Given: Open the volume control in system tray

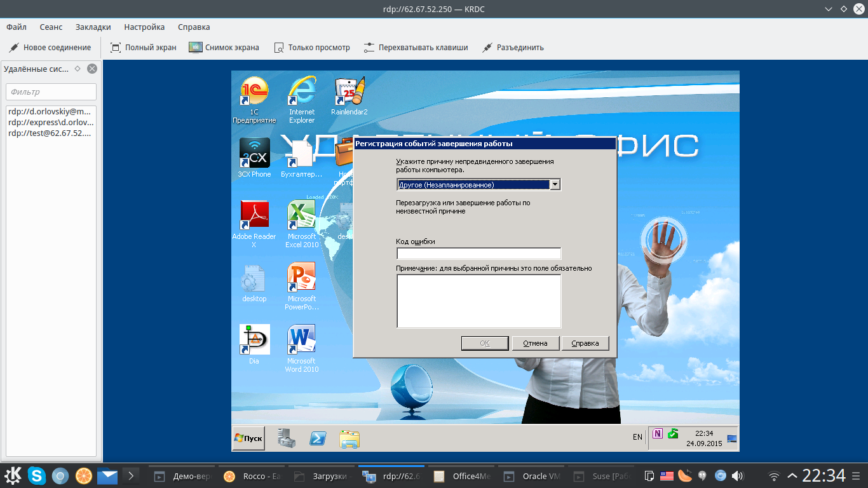Looking at the screenshot, I should (738, 475).
